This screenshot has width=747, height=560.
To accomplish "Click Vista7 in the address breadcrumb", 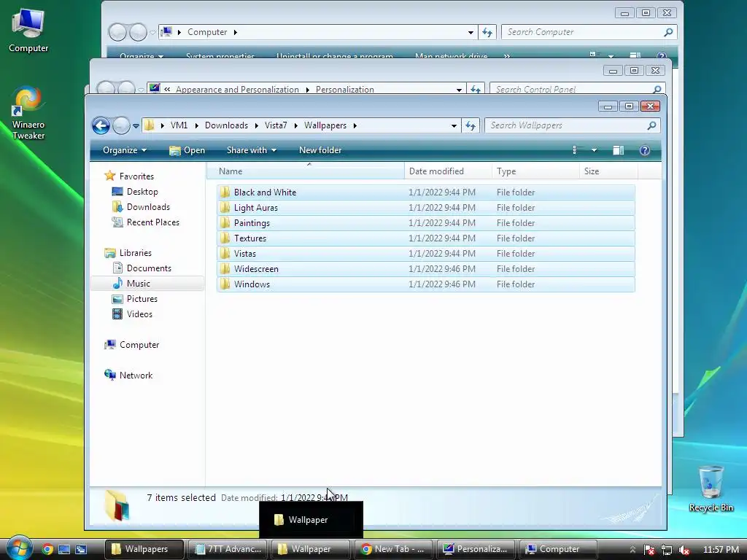I will 276,125.
